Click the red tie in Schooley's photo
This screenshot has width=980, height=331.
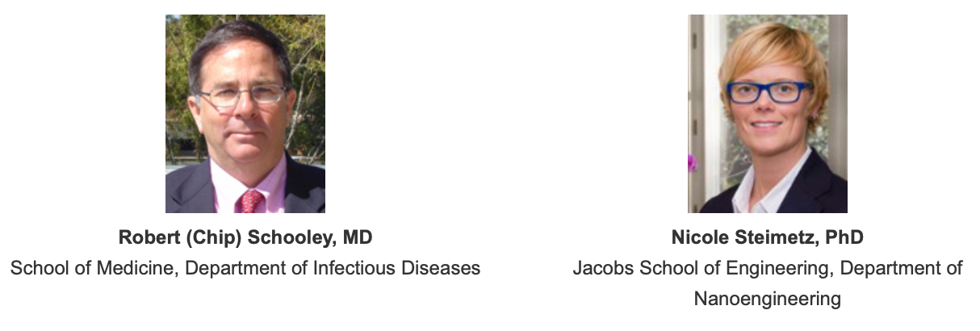pyautogui.click(x=249, y=200)
